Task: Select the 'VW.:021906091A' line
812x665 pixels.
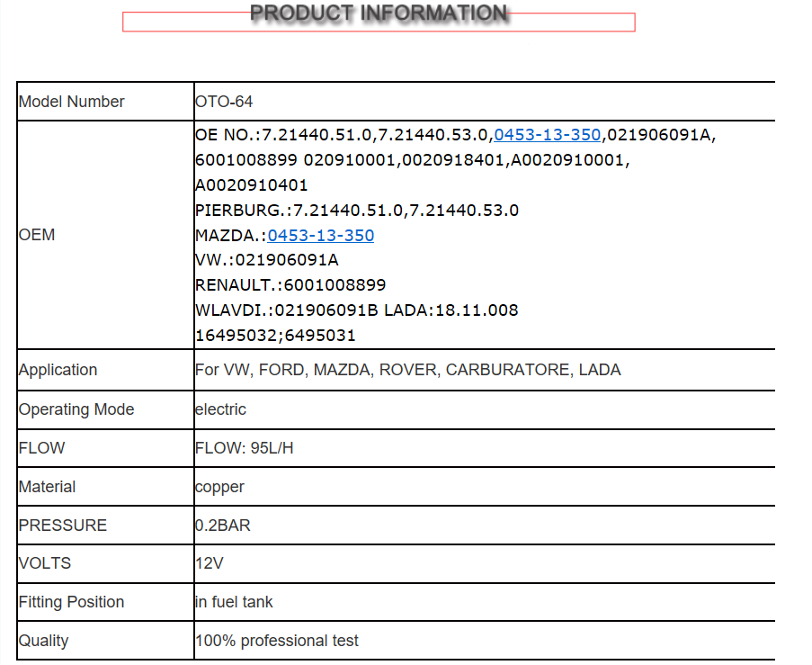Action: (267, 260)
